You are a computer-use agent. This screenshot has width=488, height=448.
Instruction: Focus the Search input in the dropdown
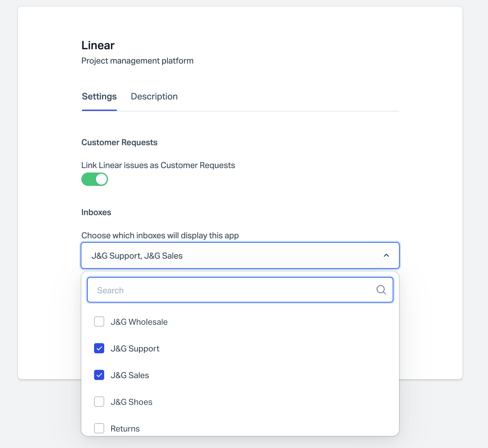240,290
